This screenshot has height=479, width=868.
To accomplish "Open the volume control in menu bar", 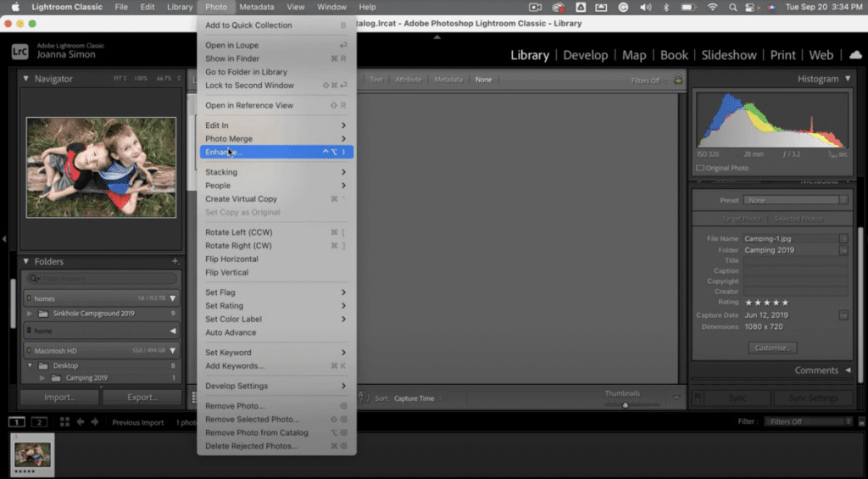I will pos(645,7).
